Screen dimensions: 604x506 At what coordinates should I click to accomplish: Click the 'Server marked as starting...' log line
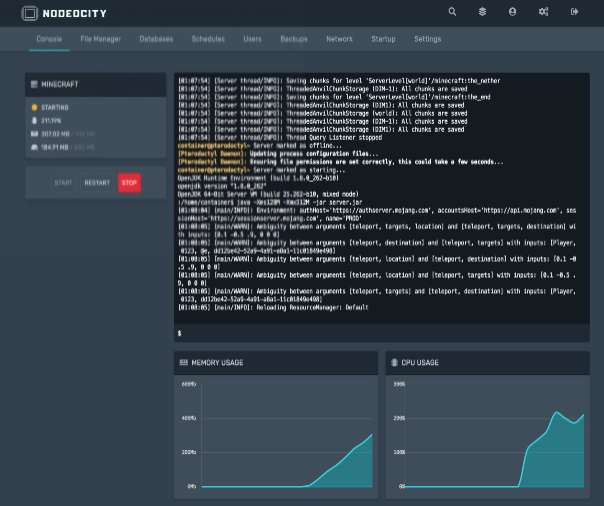(x=261, y=170)
